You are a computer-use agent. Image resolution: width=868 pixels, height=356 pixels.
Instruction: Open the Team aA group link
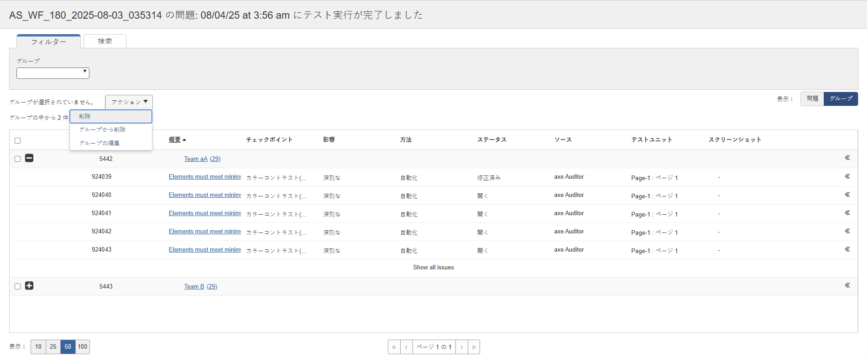click(x=196, y=159)
